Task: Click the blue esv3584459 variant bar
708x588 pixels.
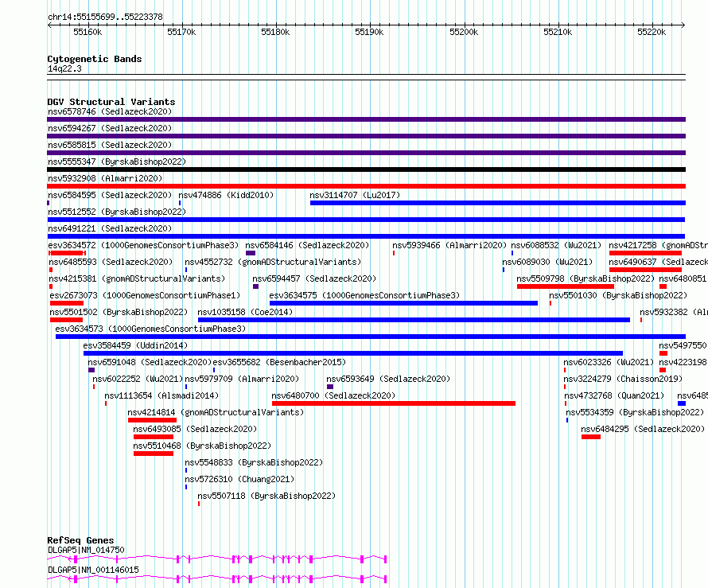Action: pyautogui.click(x=353, y=353)
